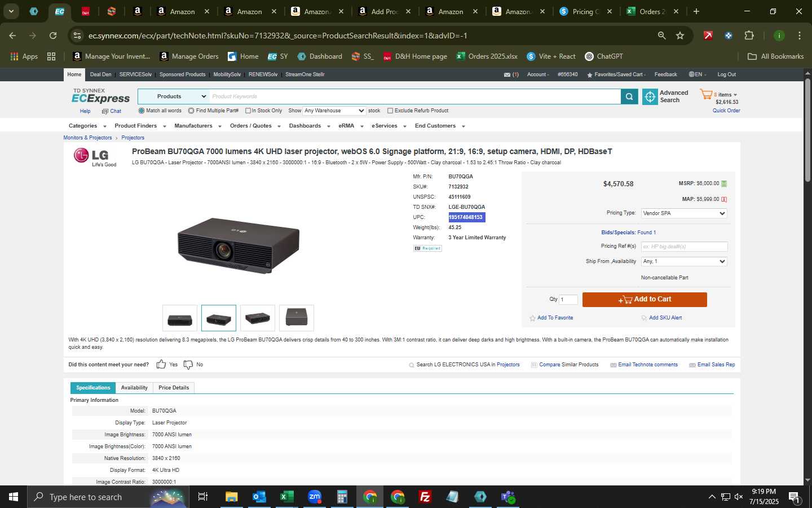Click the thumbs-up Yes icon

click(x=161, y=365)
